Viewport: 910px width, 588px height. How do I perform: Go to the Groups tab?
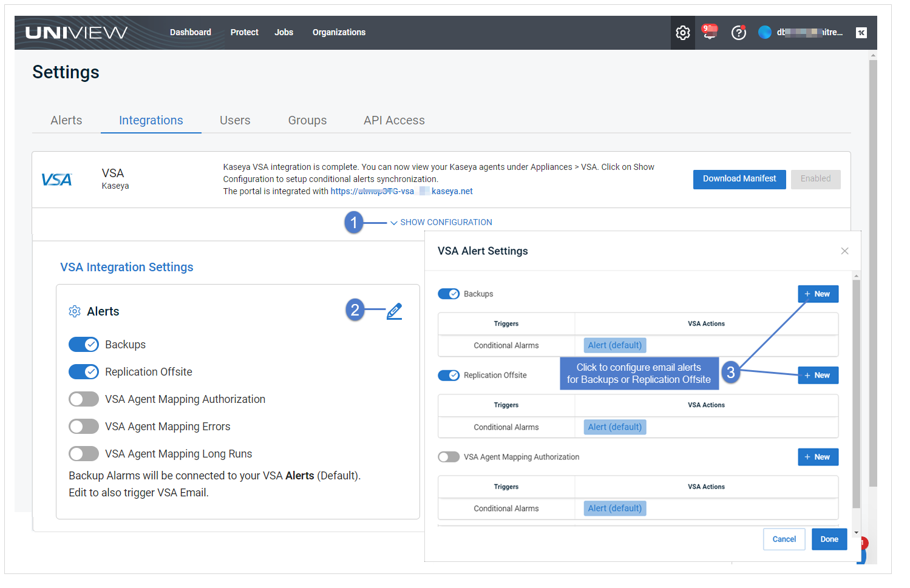click(307, 120)
